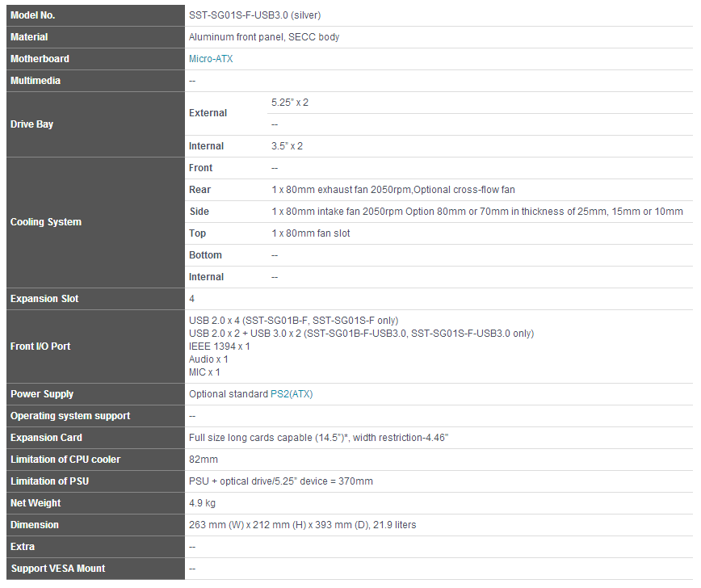
Task: Select the 3.5" x 2 internal bay value
Action: [x=287, y=146]
